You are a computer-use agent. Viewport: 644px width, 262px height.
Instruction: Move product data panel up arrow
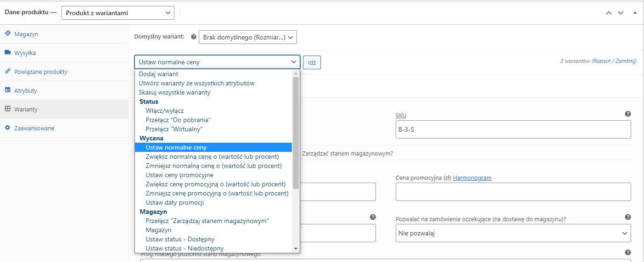[609, 13]
